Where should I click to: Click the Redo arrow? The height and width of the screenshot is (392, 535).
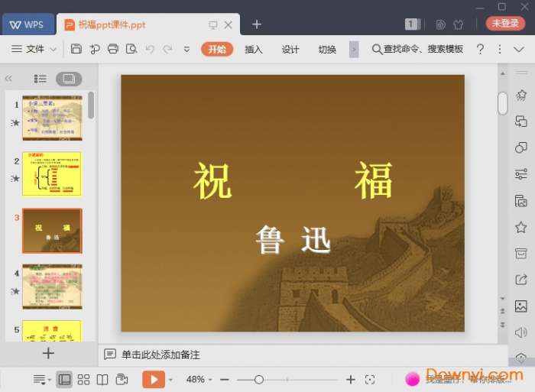point(167,49)
